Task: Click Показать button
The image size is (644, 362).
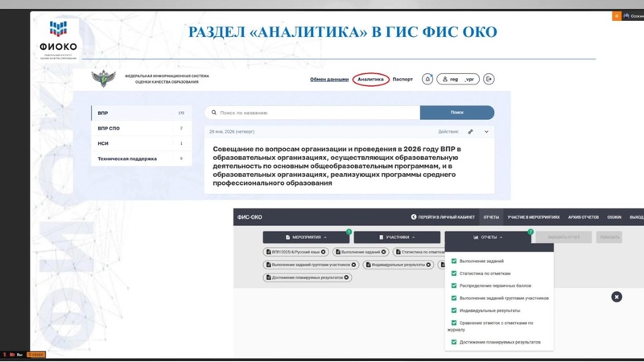Action: point(609,237)
